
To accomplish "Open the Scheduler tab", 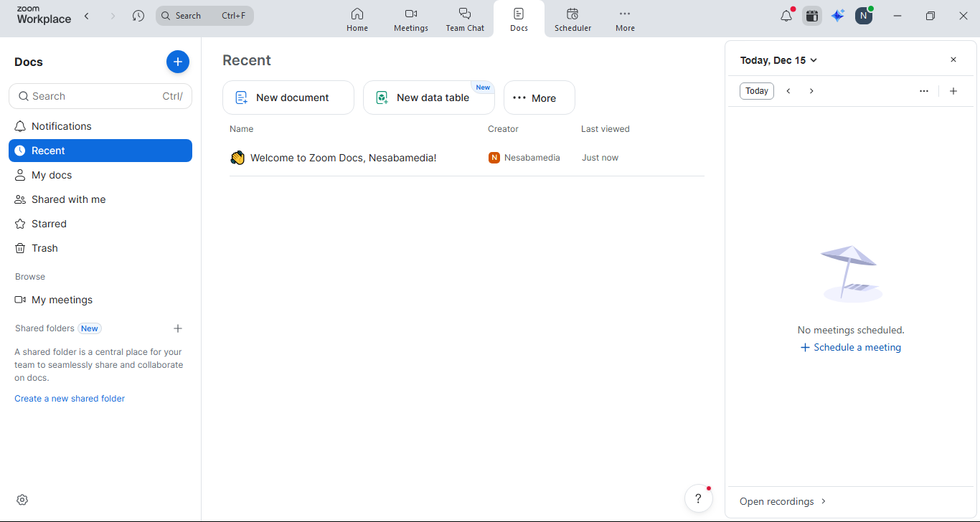I will pyautogui.click(x=573, y=19).
